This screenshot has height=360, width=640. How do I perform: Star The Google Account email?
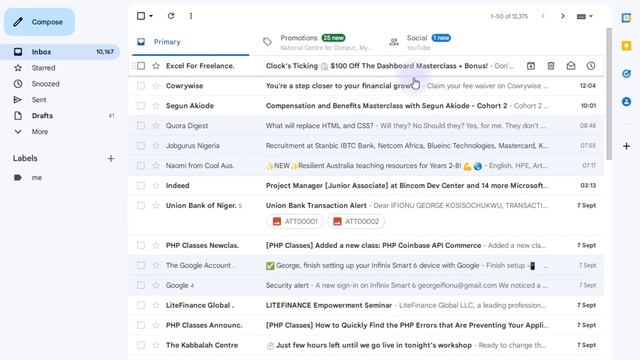click(x=156, y=266)
